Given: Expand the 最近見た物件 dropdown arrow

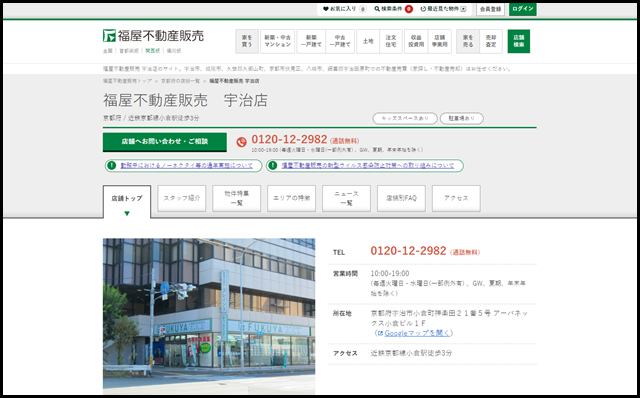Looking at the screenshot, I should click(x=463, y=9).
